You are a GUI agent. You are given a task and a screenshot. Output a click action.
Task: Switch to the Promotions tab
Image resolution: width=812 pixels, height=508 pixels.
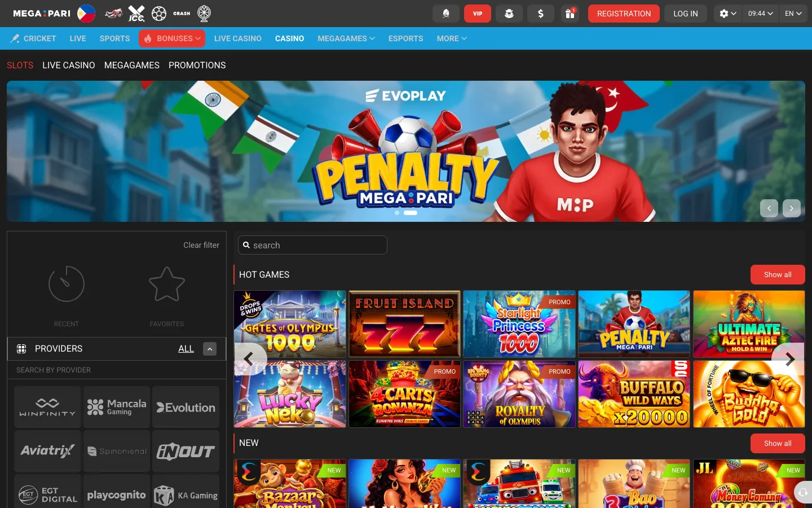(197, 65)
